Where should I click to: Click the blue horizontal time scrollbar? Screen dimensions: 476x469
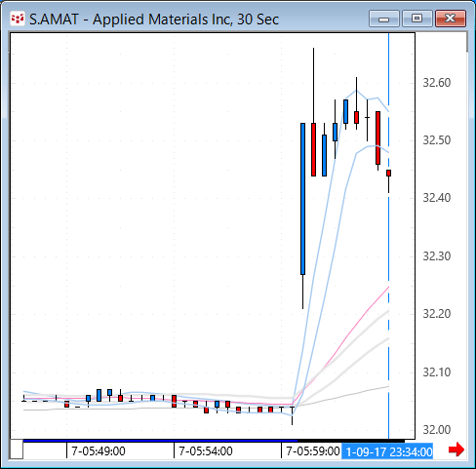160,441
